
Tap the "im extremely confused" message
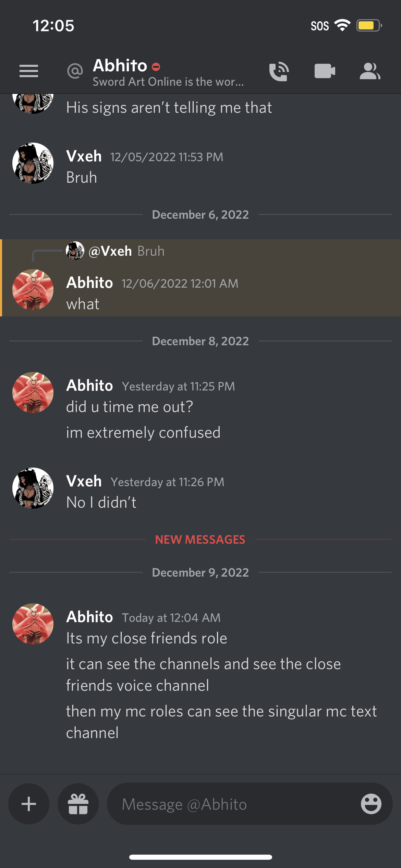tap(143, 433)
